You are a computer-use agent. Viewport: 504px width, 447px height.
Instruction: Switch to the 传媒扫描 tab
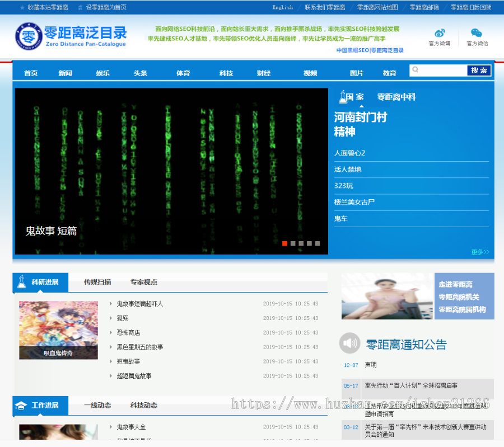[97, 282]
